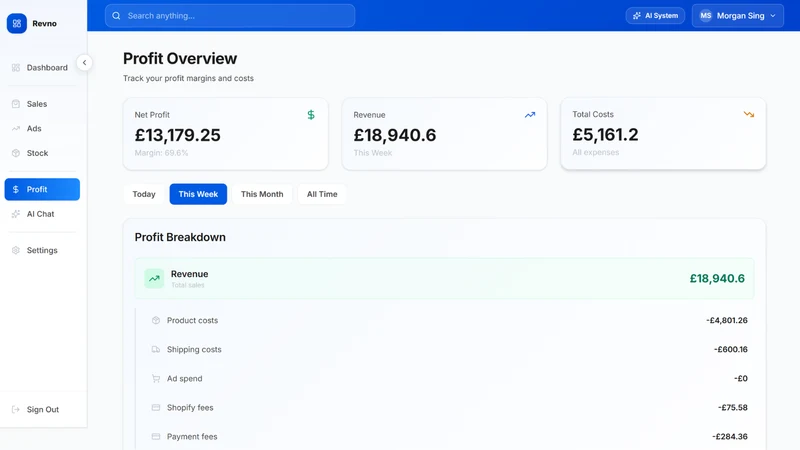Click the Sales bag icon
The image size is (800, 450).
pyautogui.click(x=16, y=104)
